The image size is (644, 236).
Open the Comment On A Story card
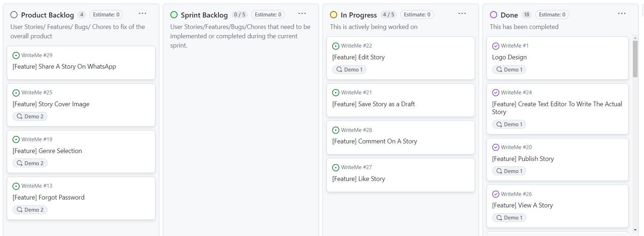click(x=375, y=141)
